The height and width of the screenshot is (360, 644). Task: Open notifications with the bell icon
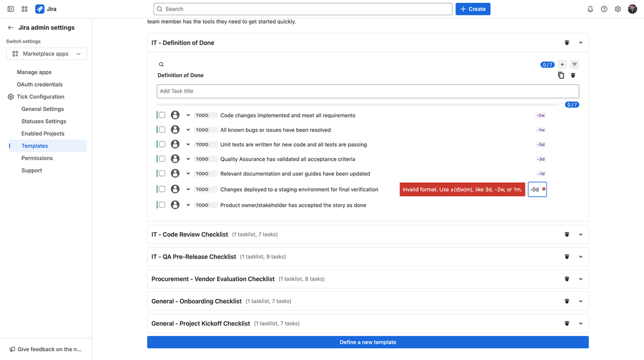point(590,9)
